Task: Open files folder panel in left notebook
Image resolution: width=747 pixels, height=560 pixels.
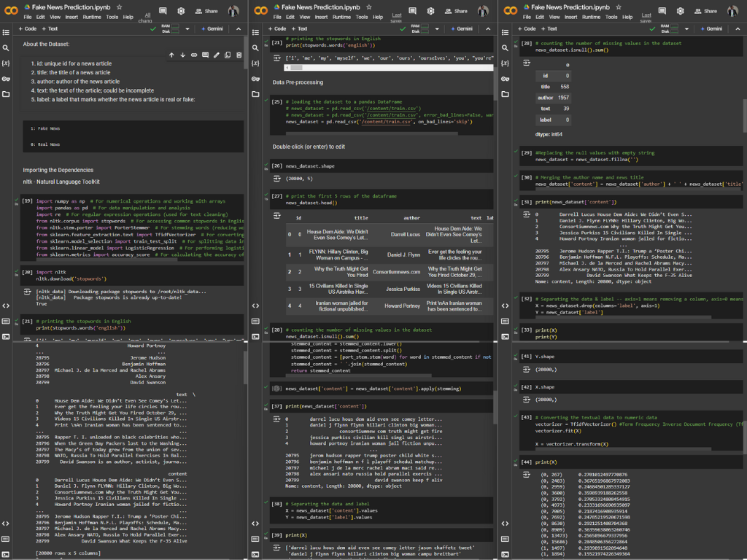Action: 6,94
